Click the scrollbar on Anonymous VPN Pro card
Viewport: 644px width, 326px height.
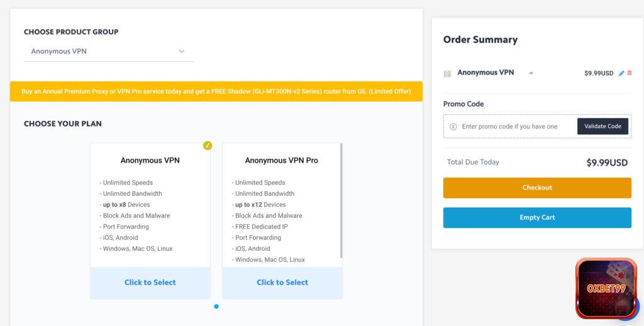341,201
